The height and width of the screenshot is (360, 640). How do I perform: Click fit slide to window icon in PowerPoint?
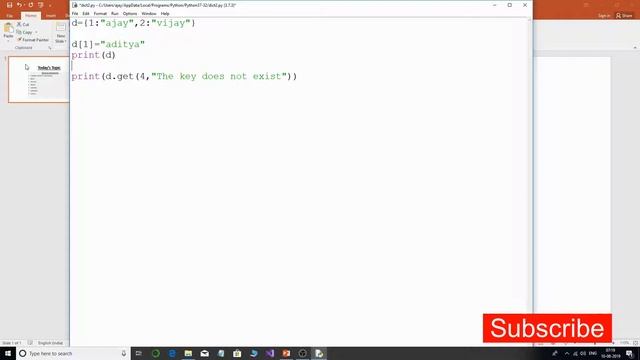[636, 343]
